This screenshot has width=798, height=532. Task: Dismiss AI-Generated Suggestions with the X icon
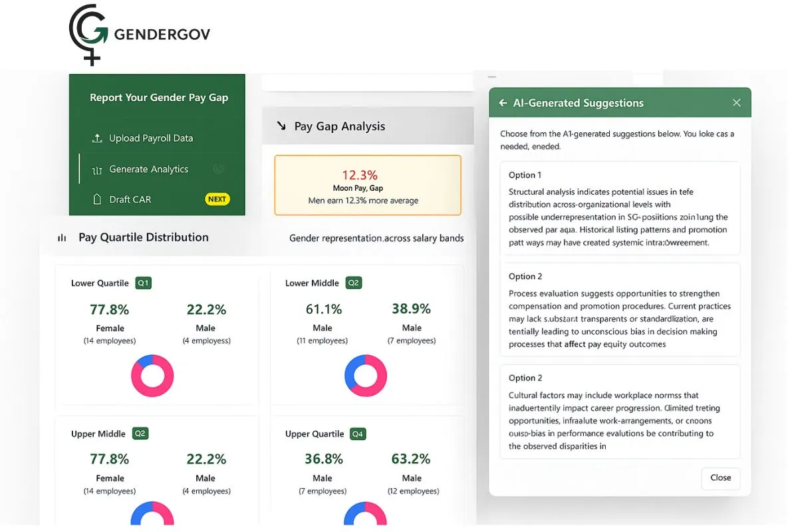(736, 102)
